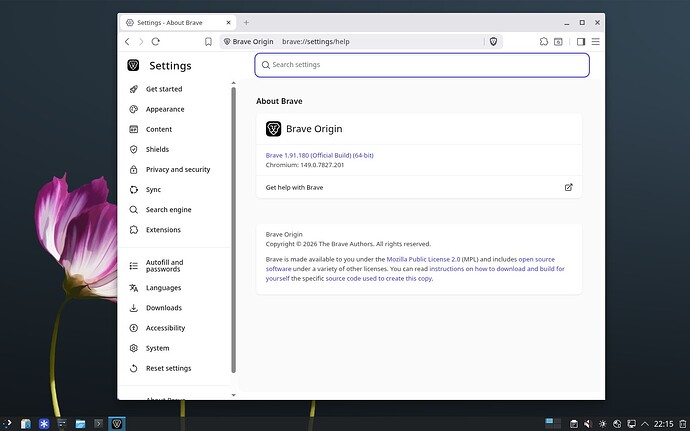Image resolution: width=690 pixels, height=431 pixels.
Task: Open the Brave hamburger main menu
Action: [x=595, y=41]
